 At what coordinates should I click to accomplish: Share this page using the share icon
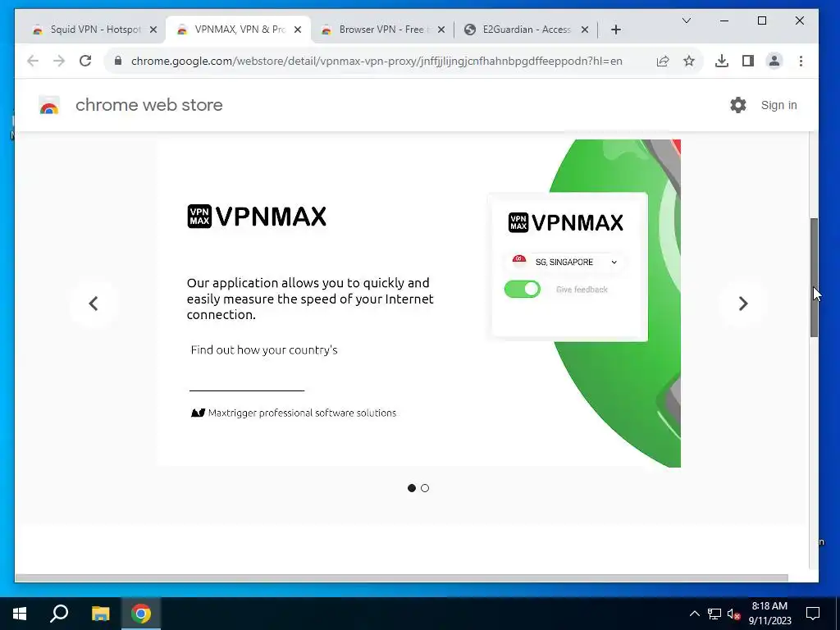click(663, 61)
